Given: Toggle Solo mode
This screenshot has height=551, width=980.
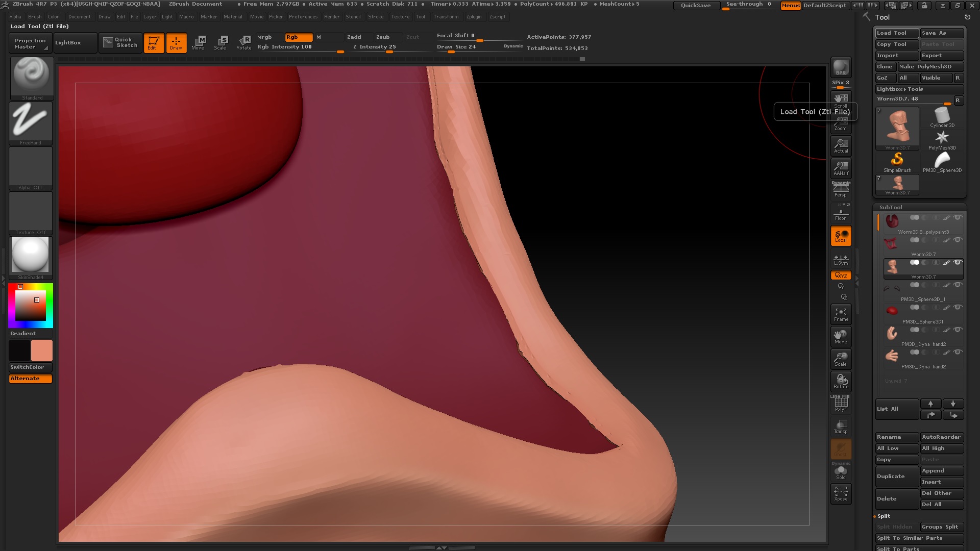Looking at the screenshot, I should point(841,472).
